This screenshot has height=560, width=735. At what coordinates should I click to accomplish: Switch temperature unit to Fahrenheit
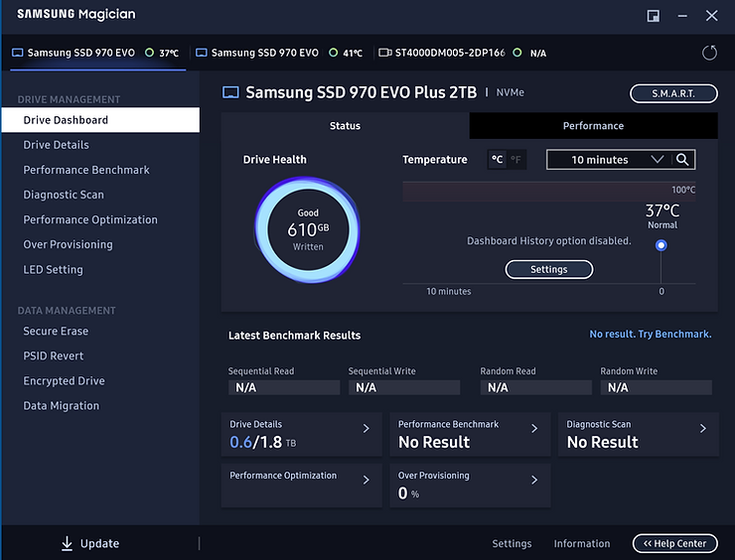[514, 160]
